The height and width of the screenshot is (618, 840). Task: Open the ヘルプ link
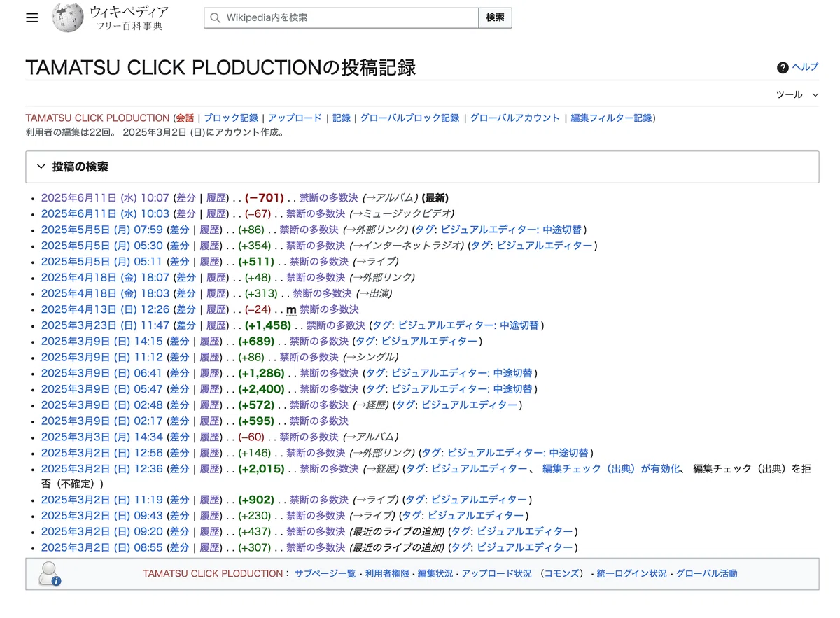click(805, 67)
